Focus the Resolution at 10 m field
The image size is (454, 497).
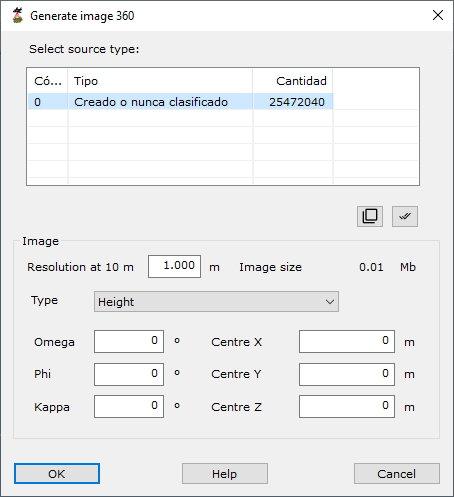[x=174, y=266]
